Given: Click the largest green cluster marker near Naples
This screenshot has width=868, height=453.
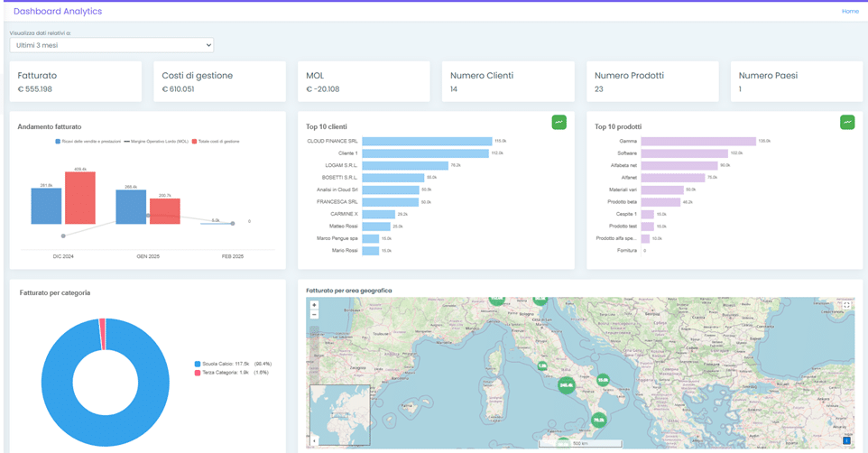Looking at the screenshot, I should point(566,385).
